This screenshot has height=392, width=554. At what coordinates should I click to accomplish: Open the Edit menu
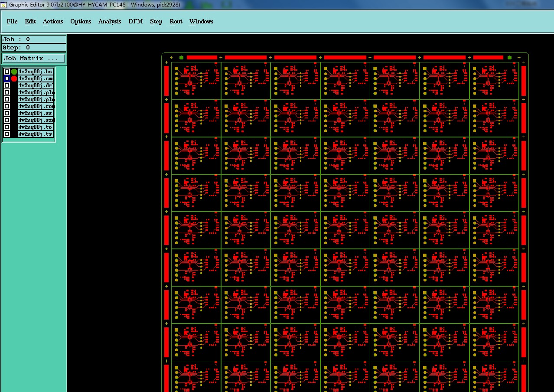(30, 21)
